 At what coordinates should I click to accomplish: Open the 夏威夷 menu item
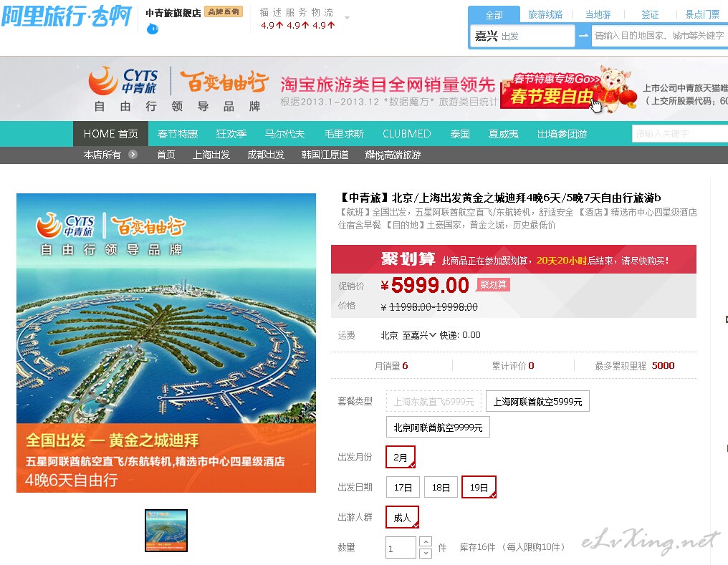coord(503,134)
